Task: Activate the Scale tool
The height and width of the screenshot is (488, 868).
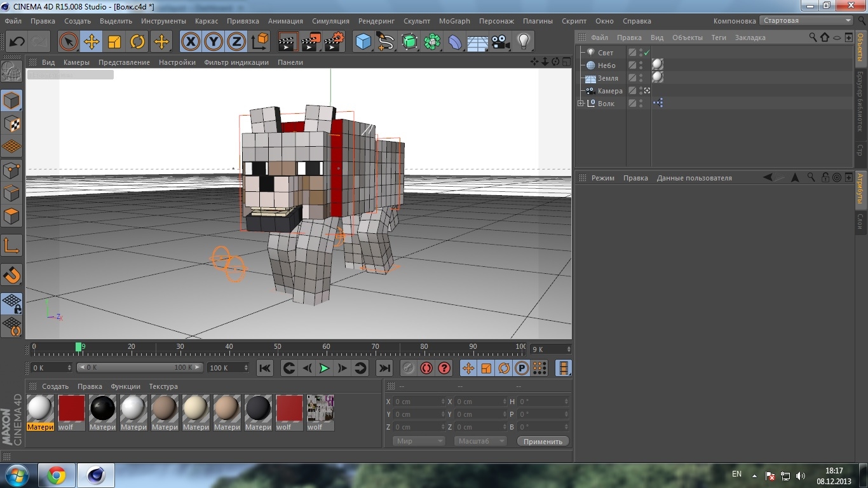Action: coord(115,41)
